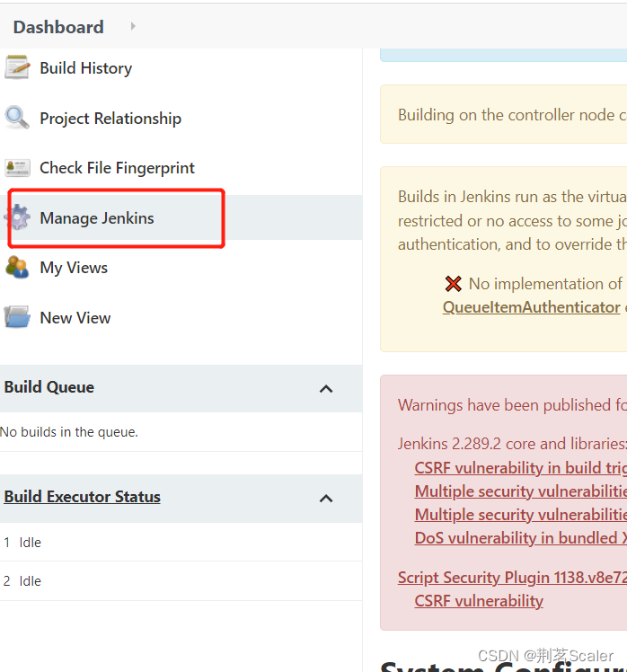Create a New View
The height and width of the screenshot is (672, 627).
75,318
